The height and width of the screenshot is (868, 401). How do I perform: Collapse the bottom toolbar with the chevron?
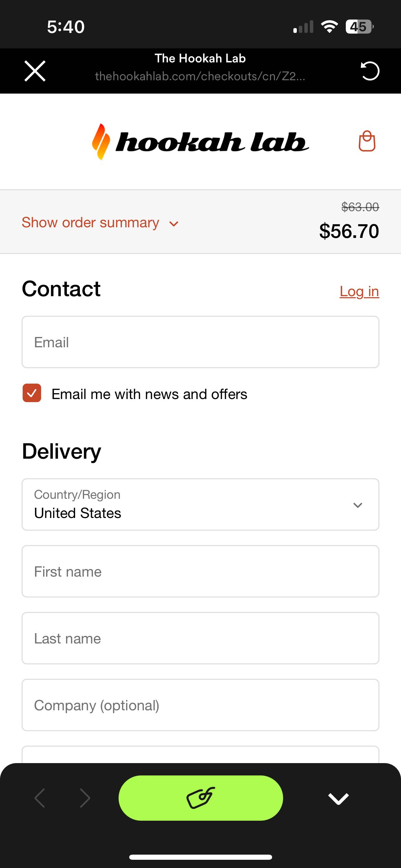click(x=339, y=798)
